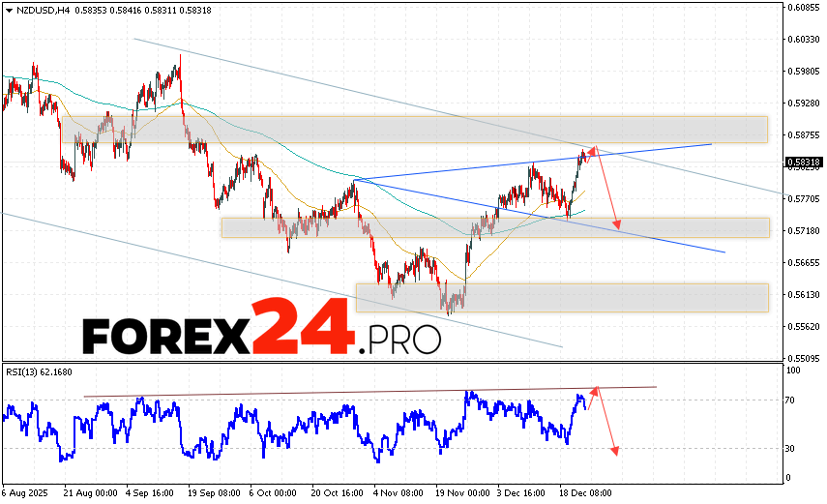Click the small triangle beside NZDUSD
The height and width of the screenshot is (504, 827).
pos(8,8)
